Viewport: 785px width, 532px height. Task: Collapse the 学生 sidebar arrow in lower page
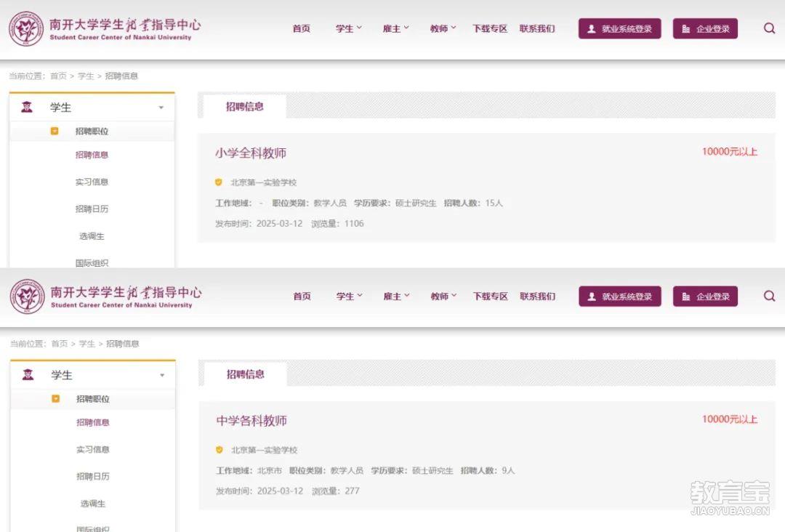[x=162, y=375]
